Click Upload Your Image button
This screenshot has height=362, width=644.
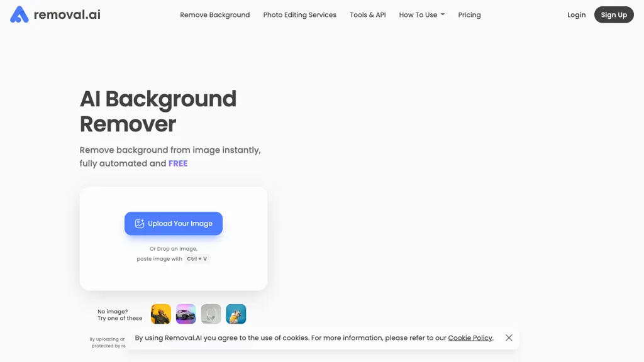tap(174, 223)
